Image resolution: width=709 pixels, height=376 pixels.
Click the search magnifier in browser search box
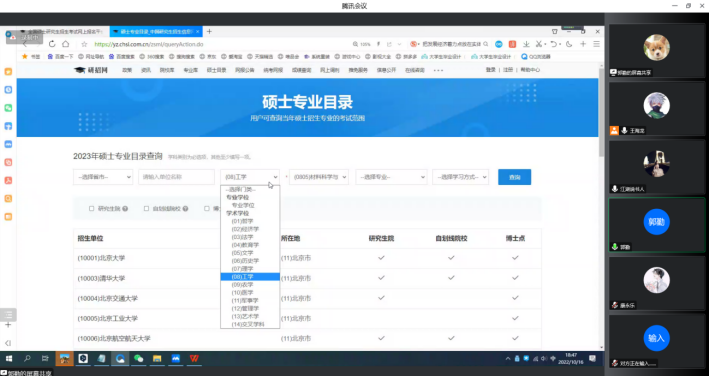pyautogui.click(x=486, y=44)
